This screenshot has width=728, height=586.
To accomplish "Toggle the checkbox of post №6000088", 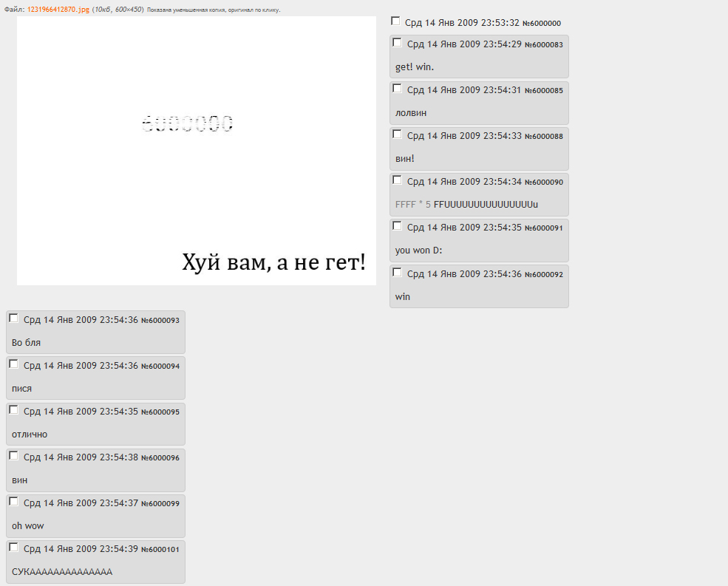I will 398,134.
